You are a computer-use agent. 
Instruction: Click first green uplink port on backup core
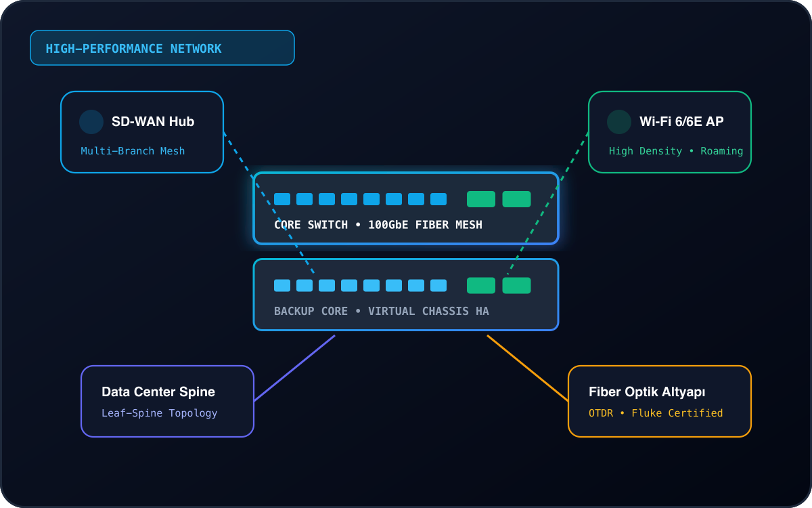point(481,286)
